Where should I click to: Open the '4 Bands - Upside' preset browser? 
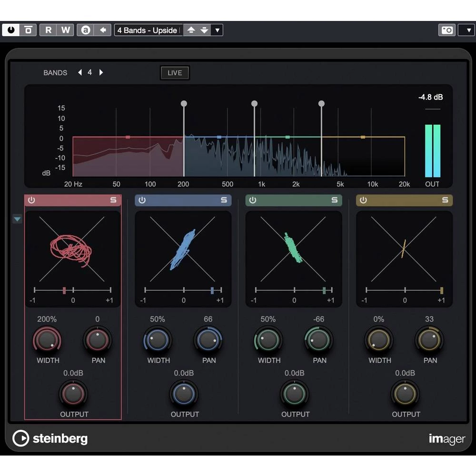148,30
